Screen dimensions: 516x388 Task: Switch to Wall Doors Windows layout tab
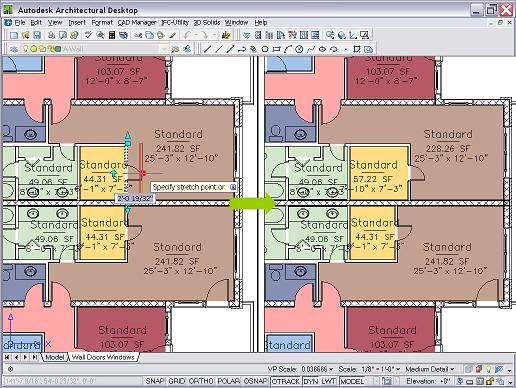[103, 357]
